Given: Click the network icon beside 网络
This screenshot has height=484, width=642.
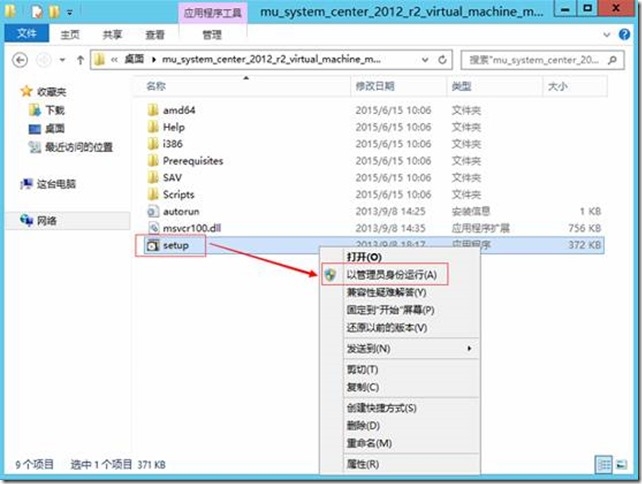Looking at the screenshot, I should (27, 220).
